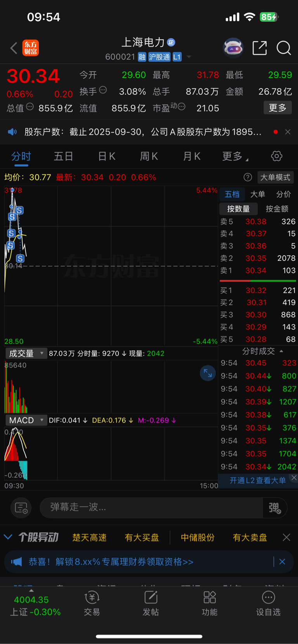Close the 开通L2 prompt
Viewport: 298px width, 644px height.
(x=294, y=477)
